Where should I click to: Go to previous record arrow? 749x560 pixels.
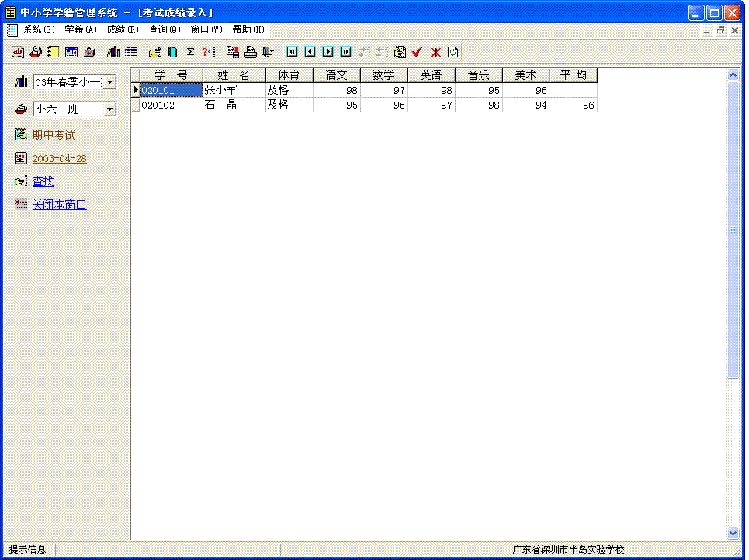[310, 52]
